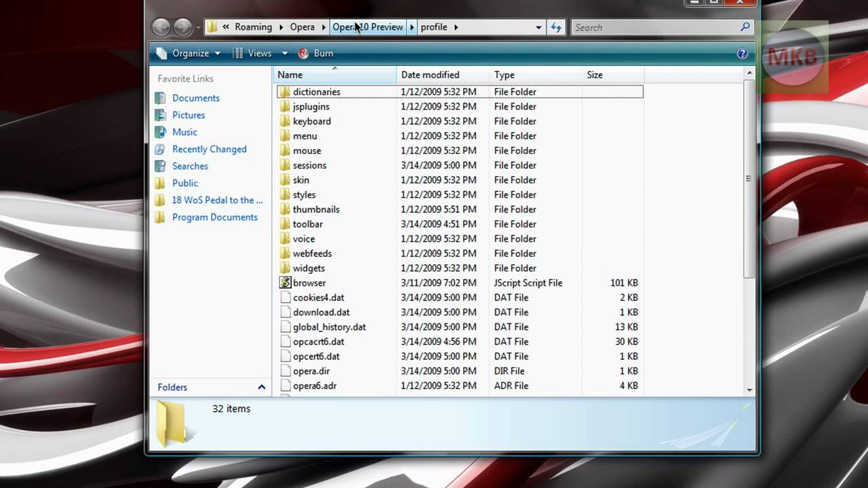This screenshot has height=488, width=868.
Task: Sort by the Date modified column header
Action: point(443,75)
